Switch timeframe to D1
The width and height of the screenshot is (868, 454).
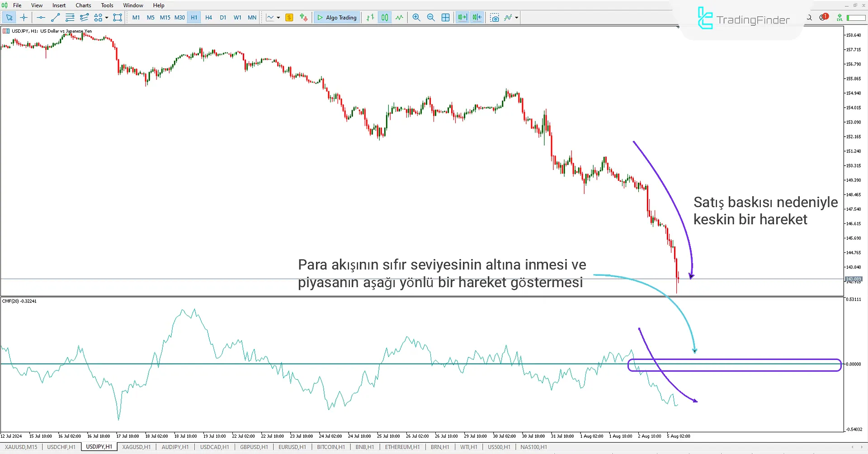(x=223, y=18)
